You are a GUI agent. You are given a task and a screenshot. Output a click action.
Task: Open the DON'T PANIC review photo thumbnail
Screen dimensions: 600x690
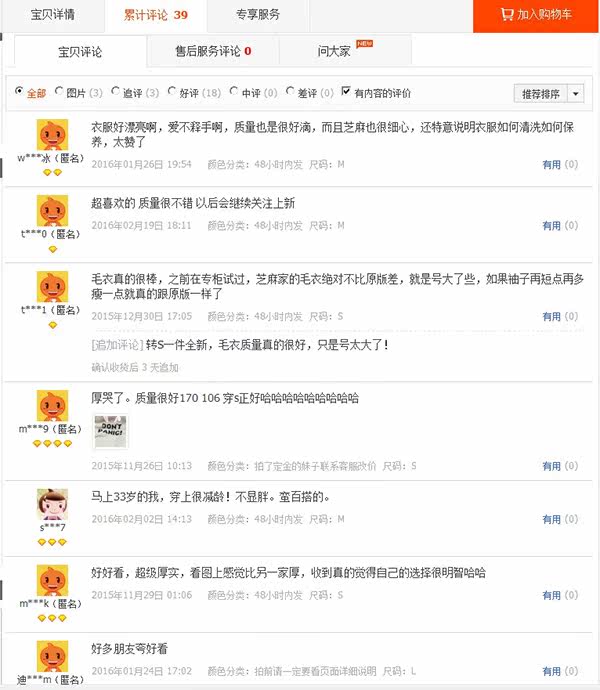point(111,431)
